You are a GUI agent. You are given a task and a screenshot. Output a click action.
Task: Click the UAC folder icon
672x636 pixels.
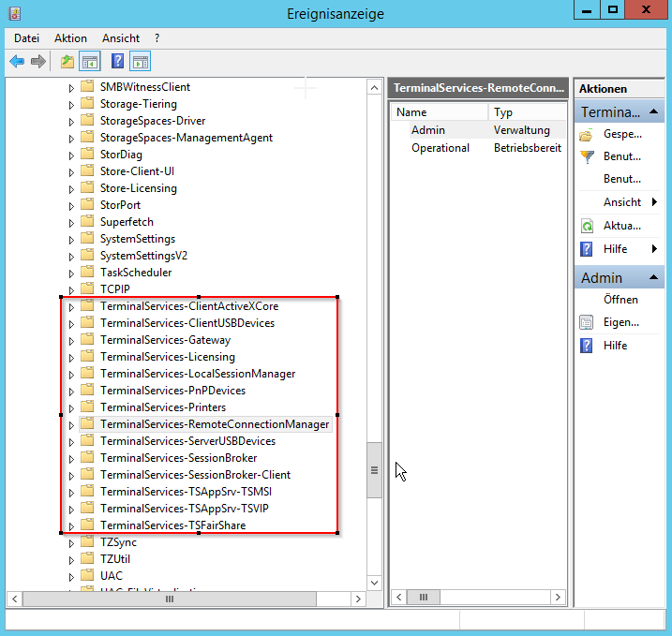click(x=87, y=575)
